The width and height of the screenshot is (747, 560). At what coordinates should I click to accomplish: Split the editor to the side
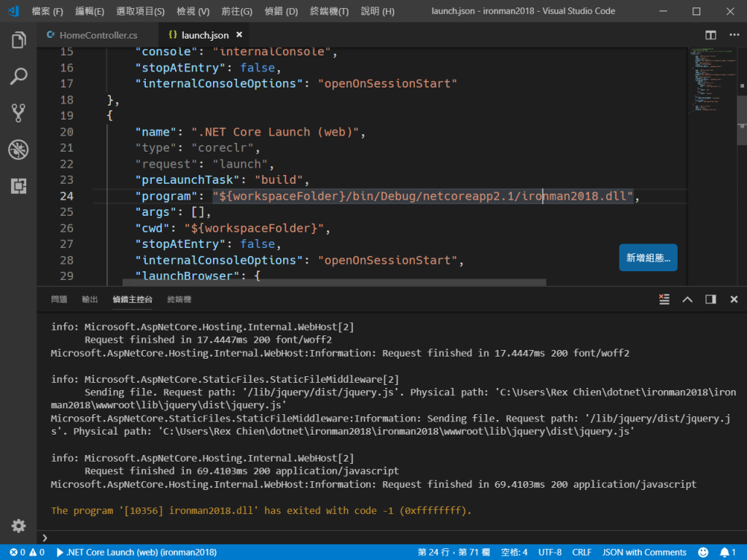click(x=711, y=35)
